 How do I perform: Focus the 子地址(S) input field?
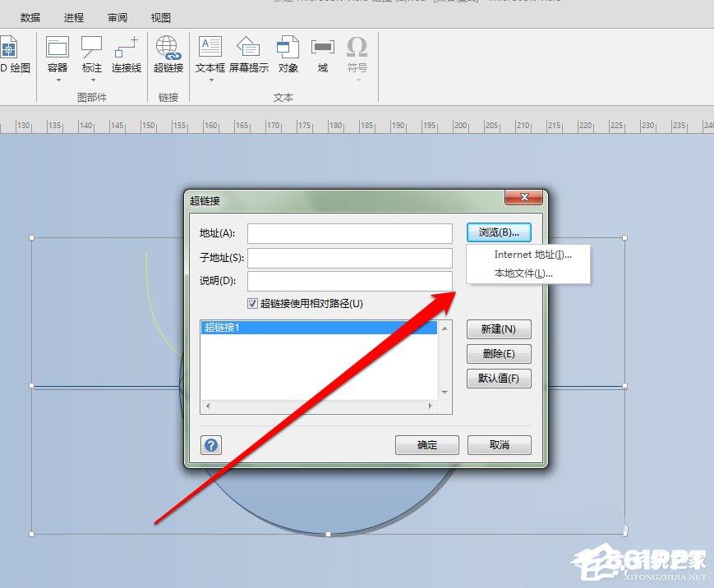click(x=350, y=258)
